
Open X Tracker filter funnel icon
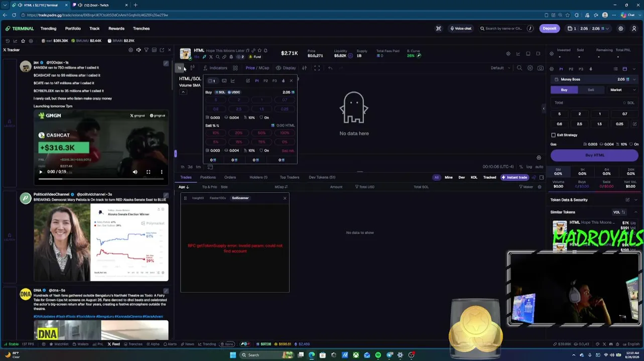pyautogui.click(x=146, y=50)
